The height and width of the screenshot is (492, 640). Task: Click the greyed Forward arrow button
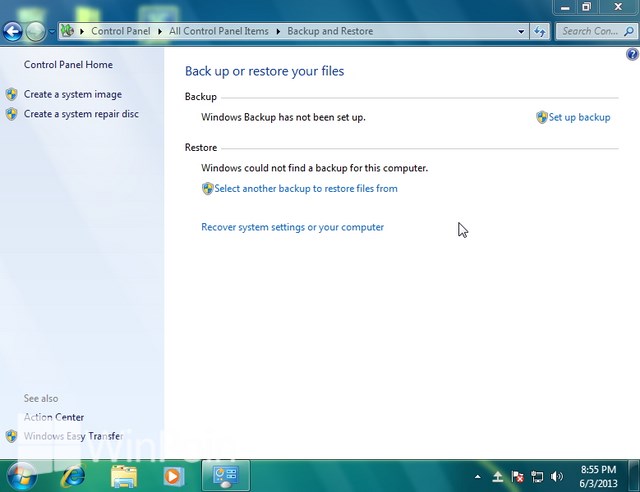click(x=36, y=31)
